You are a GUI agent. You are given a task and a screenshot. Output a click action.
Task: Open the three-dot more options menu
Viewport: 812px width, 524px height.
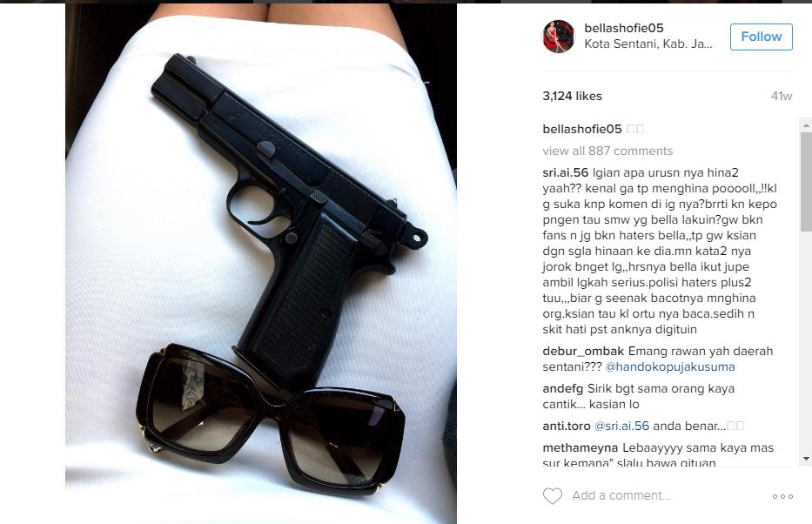[x=782, y=496]
